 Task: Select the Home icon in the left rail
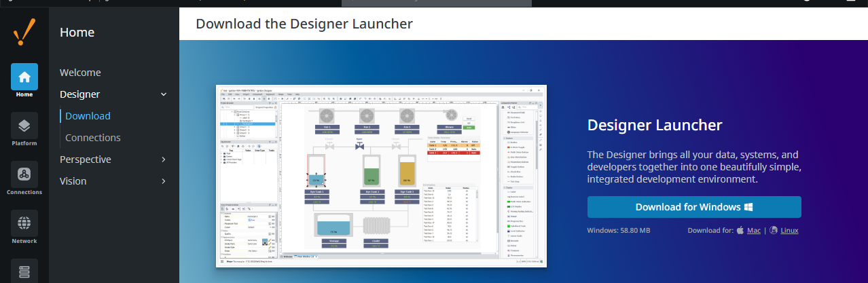click(24, 77)
